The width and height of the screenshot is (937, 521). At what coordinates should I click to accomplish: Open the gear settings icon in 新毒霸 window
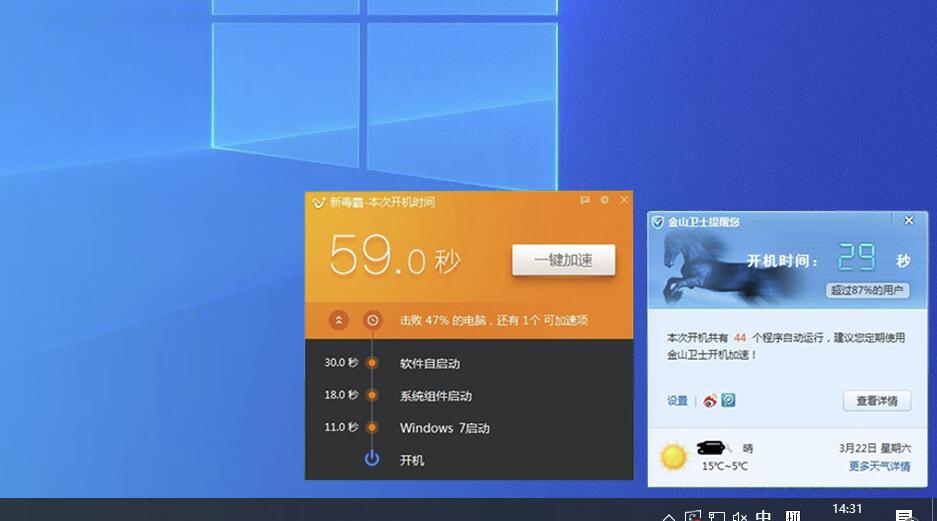(x=605, y=200)
